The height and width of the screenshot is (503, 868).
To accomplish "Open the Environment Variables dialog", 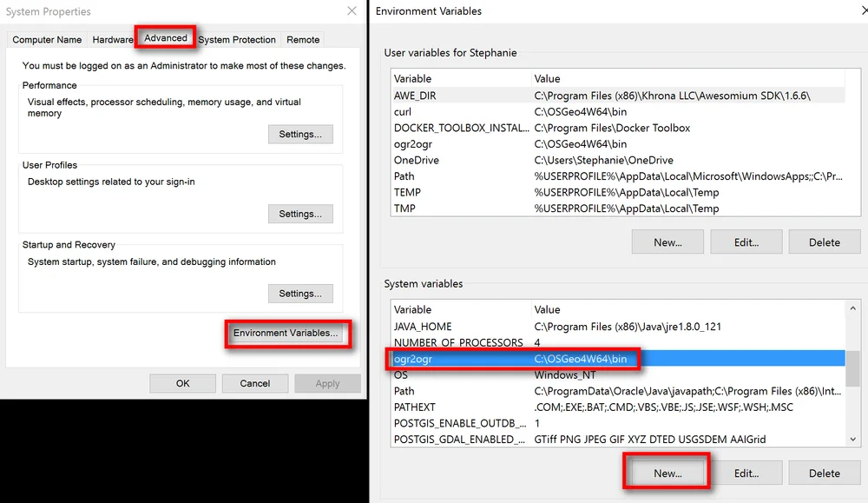I will click(287, 334).
